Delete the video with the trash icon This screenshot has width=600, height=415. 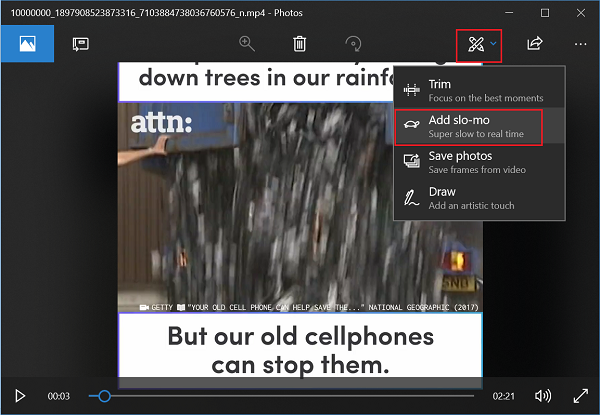(x=300, y=44)
